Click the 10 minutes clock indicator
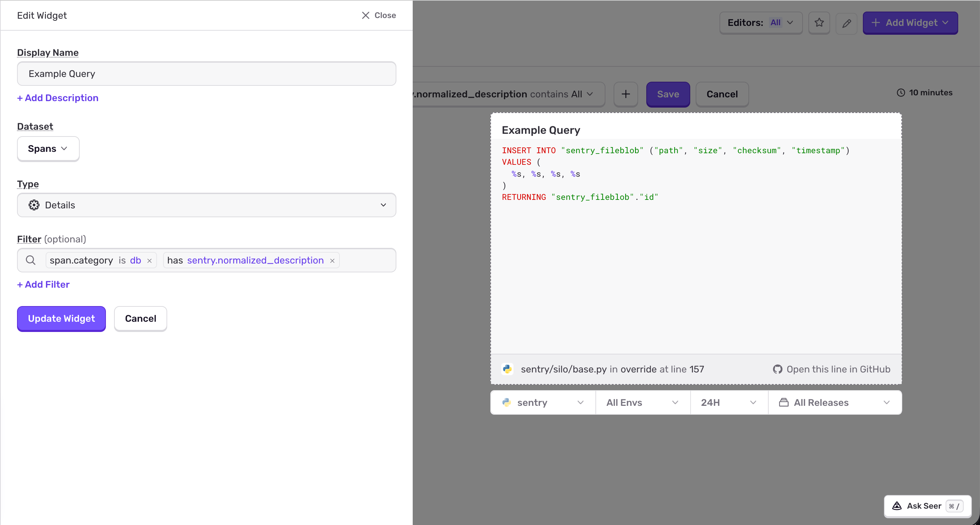980x525 pixels. [x=925, y=93]
